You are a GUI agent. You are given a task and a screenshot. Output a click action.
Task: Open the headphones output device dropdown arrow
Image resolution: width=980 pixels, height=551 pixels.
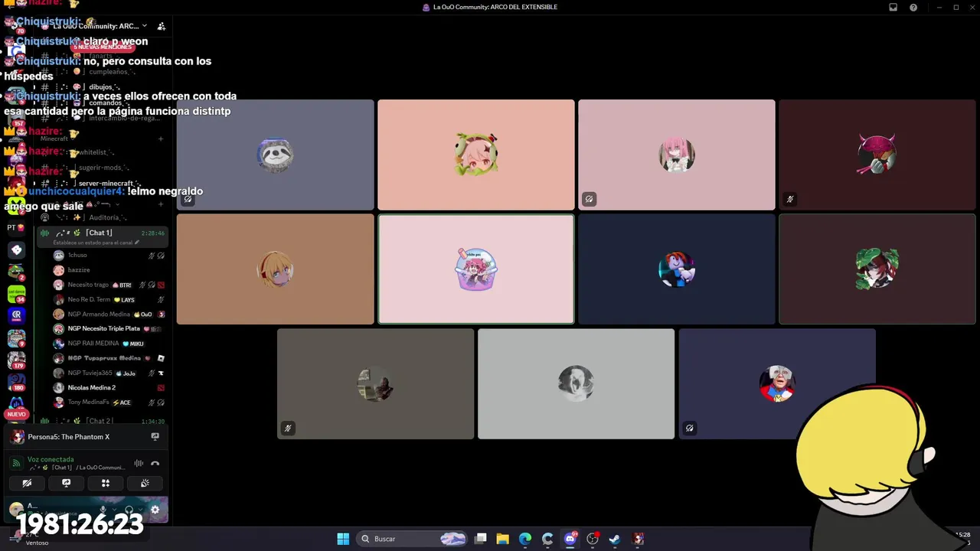[140, 510]
